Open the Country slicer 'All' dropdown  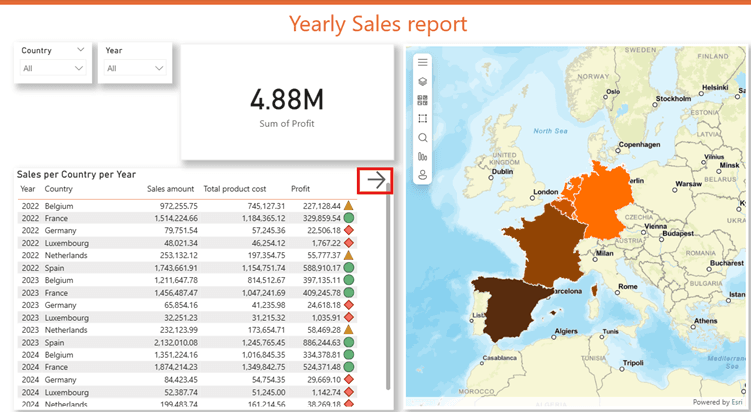click(53, 69)
